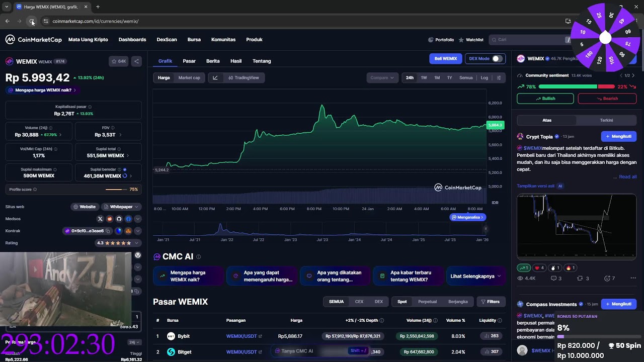Go back using browser back arrow

7,21
